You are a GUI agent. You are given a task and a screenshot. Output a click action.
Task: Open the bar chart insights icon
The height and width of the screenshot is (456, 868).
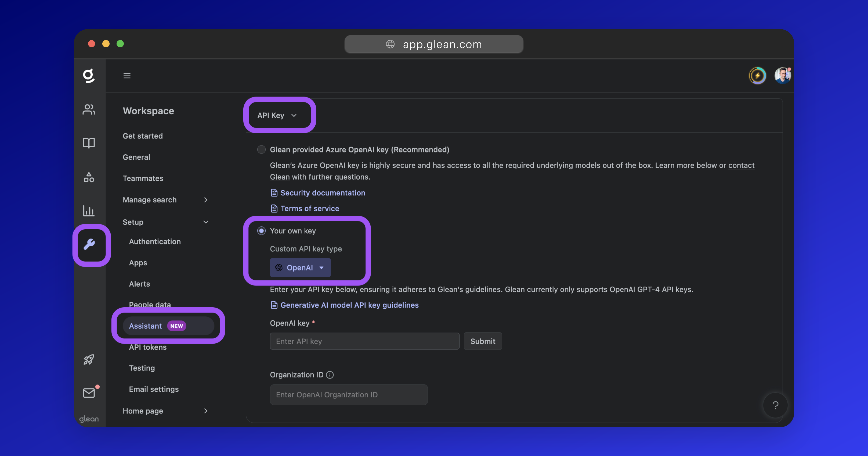point(89,211)
